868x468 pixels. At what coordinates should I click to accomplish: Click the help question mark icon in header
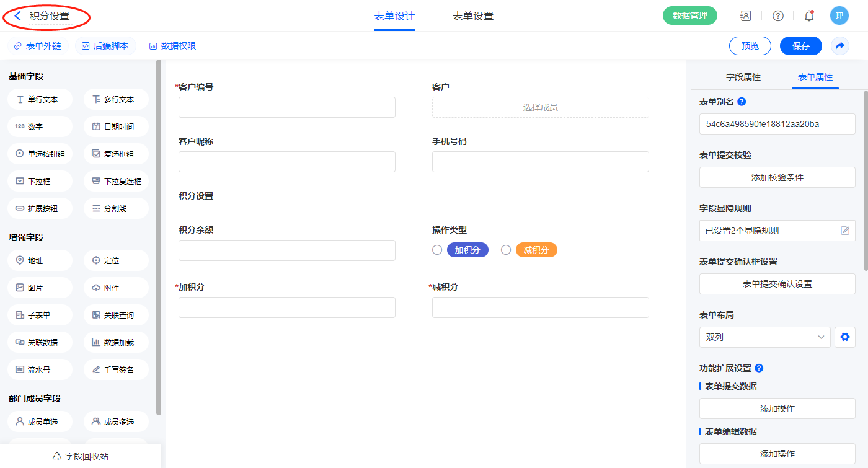click(777, 16)
